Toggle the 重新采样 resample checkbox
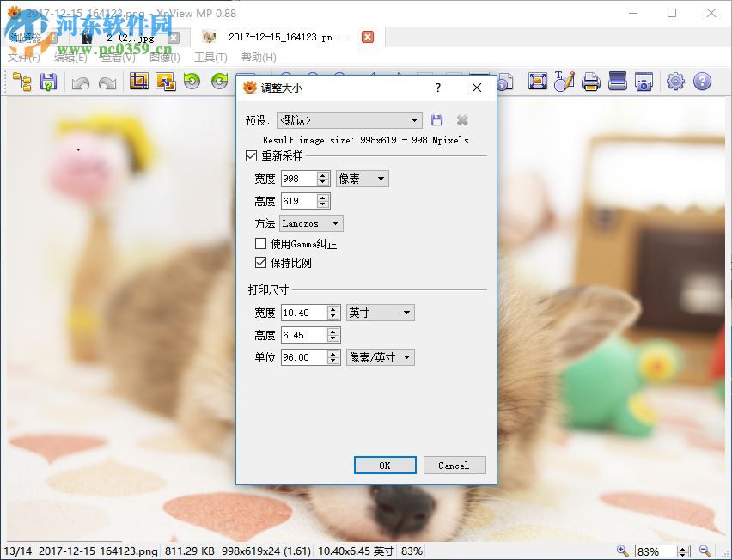 point(252,155)
